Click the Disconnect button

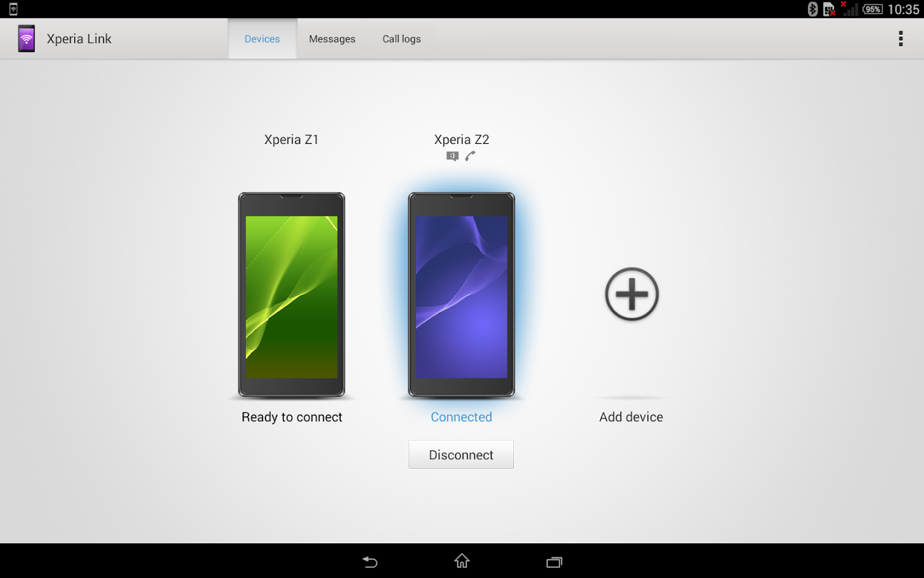(461, 455)
